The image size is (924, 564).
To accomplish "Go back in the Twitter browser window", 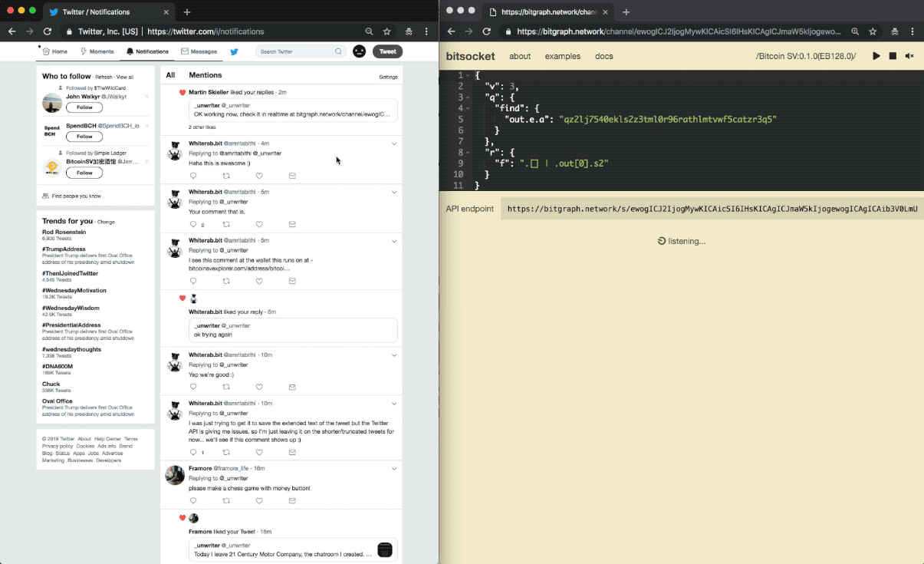I will [x=12, y=31].
